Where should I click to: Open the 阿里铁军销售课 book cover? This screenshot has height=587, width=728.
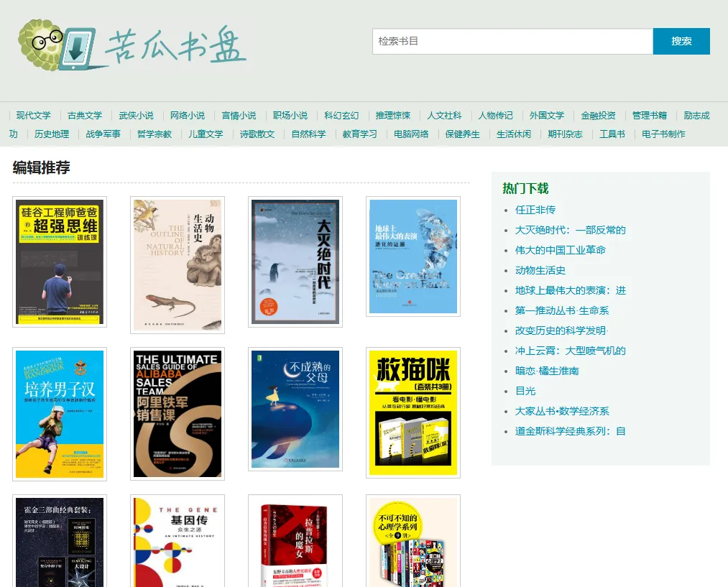pyautogui.click(x=178, y=413)
